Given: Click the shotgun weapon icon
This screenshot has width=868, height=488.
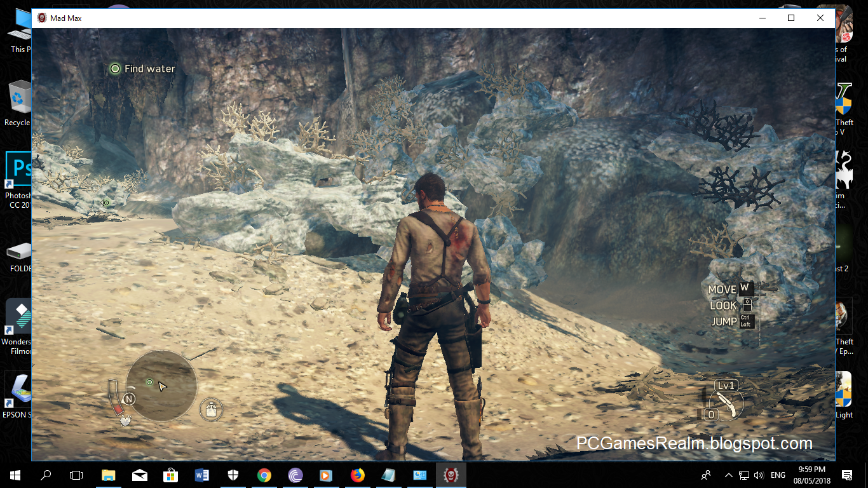Looking at the screenshot, I should point(725,403).
